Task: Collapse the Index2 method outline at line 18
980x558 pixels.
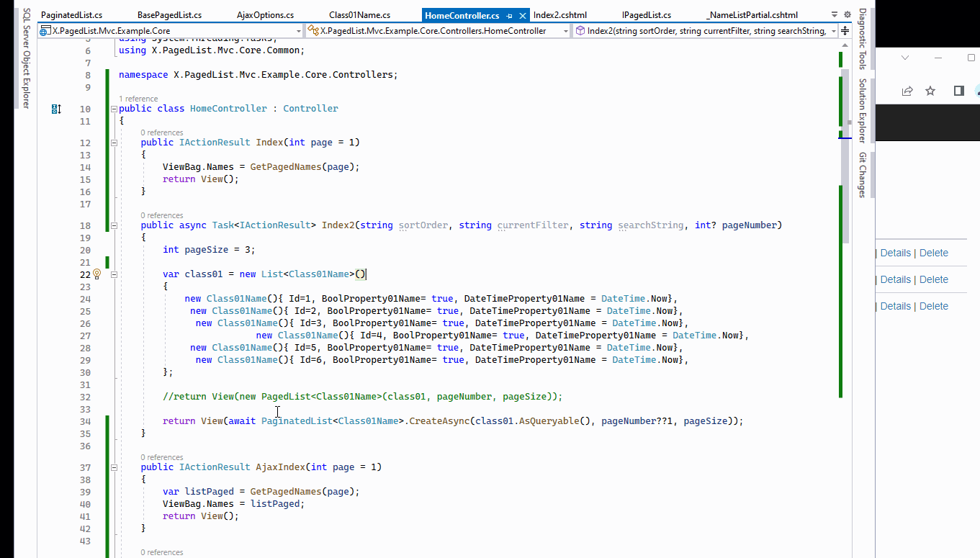Action: pos(114,225)
